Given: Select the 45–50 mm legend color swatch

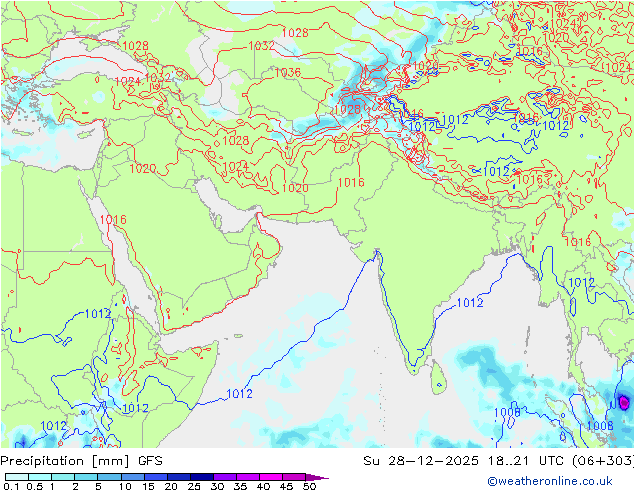Looking at the screenshot, I should [x=294, y=477].
